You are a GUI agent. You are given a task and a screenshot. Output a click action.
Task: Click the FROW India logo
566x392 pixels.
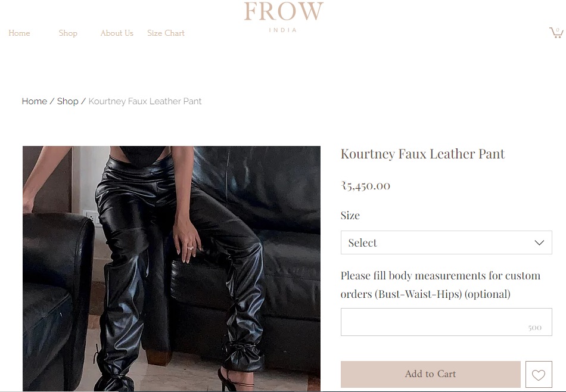click(284, 17)
